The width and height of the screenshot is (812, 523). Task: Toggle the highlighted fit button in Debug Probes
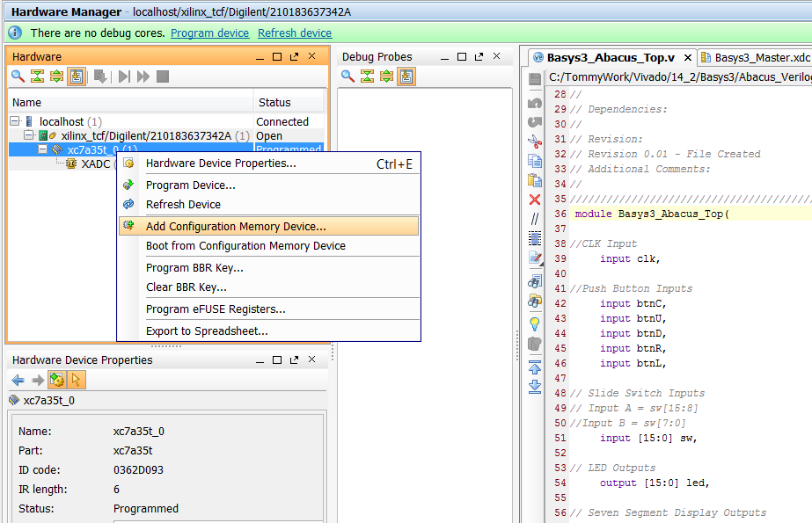pyautogui.click(x=406, y=76)
